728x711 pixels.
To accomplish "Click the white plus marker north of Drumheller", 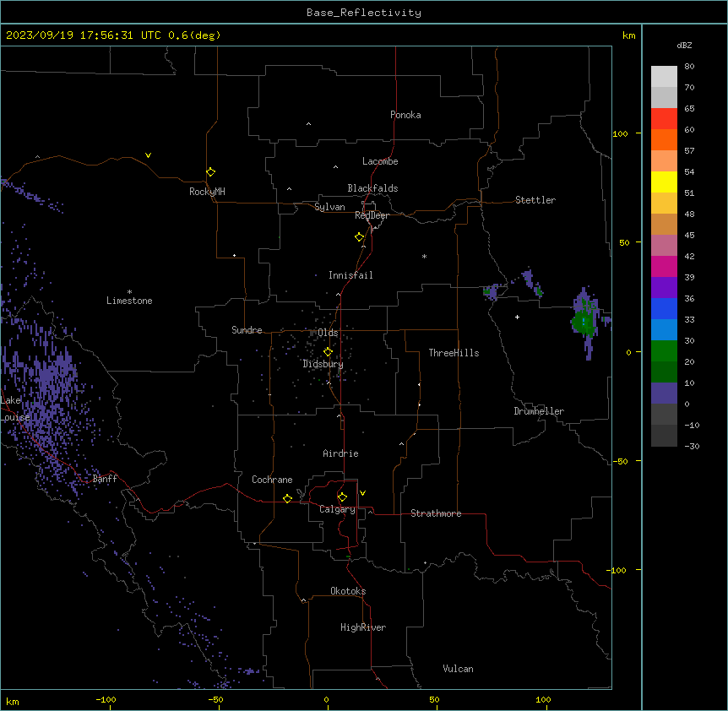I will tap(517, 317).
